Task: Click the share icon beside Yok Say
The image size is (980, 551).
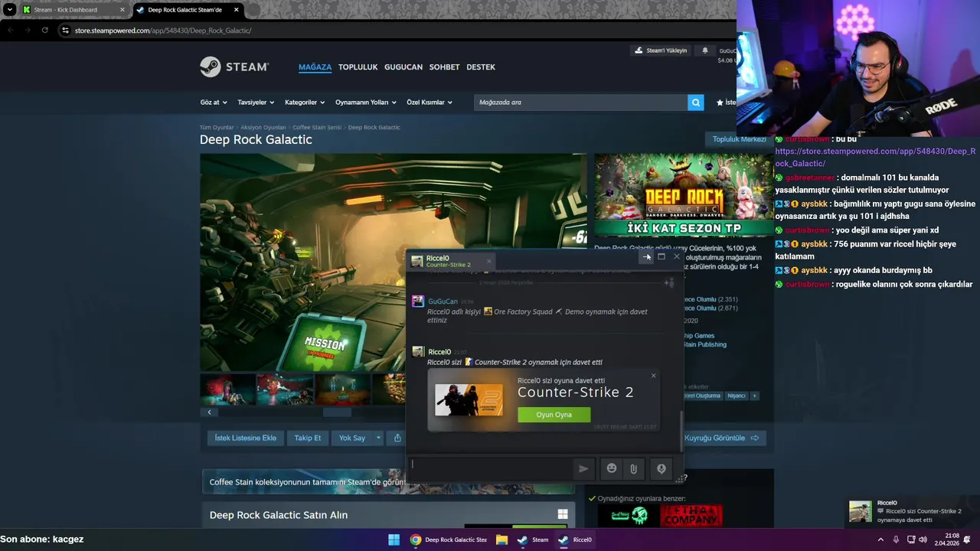Action: [397, 438]
